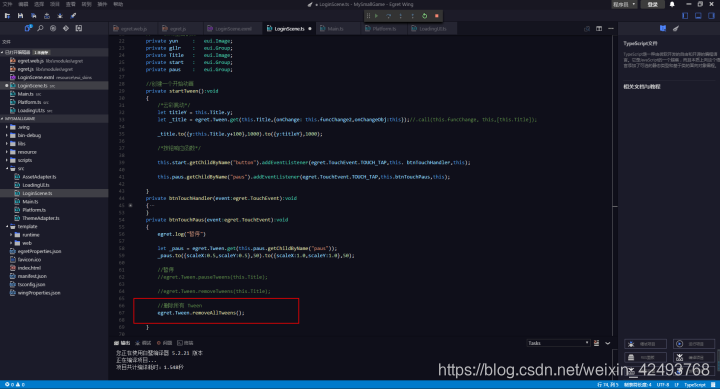
Task: Open the extensions sidebar view icon
Action: pyautogui.click(x=79, y=28)
